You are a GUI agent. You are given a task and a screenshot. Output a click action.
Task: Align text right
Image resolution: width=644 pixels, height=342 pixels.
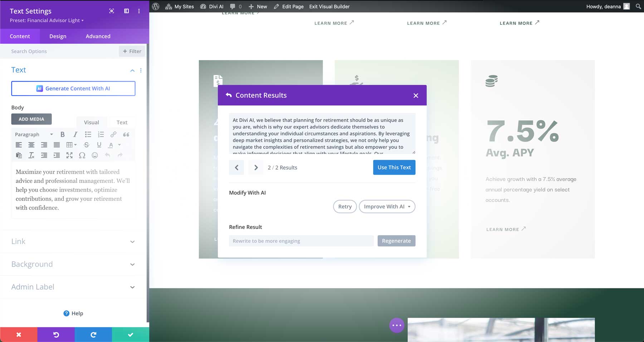(x=44, y=145)
